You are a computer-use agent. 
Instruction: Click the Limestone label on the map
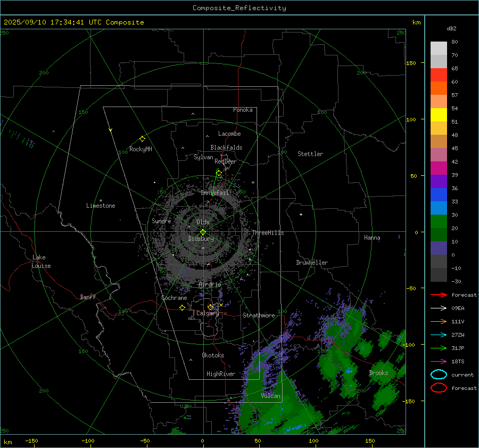point(101,206)
